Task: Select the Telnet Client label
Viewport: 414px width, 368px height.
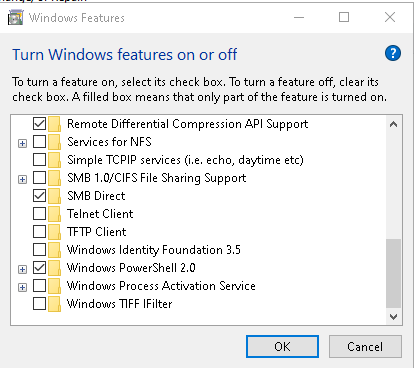Action: pos(100,214)
